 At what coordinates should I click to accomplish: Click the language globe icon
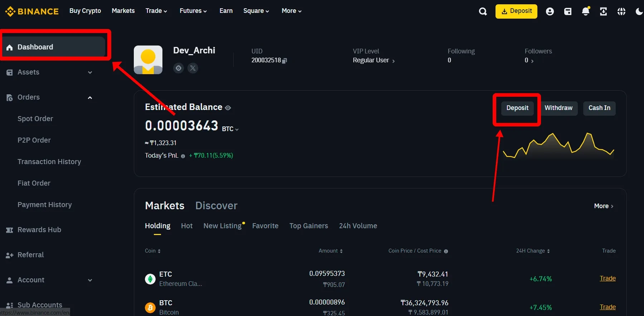pyautogui.click(x=621, y=11)
